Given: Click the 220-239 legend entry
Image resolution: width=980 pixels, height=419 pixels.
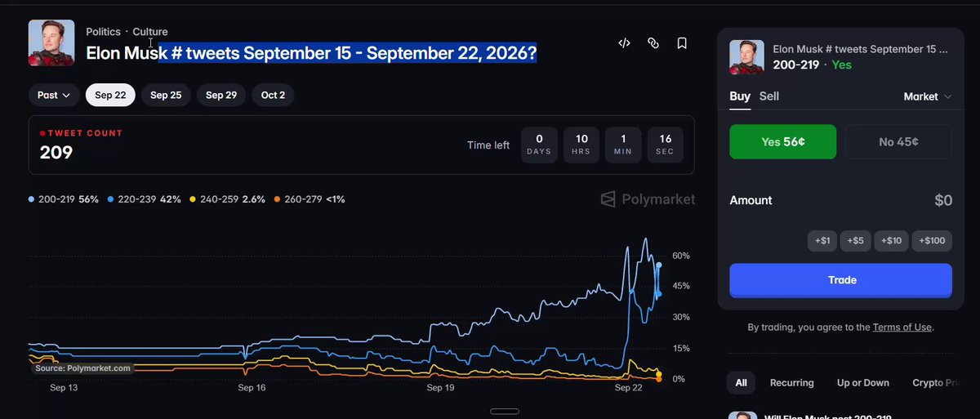Looking at the screenshot, I should coord(145,199).
